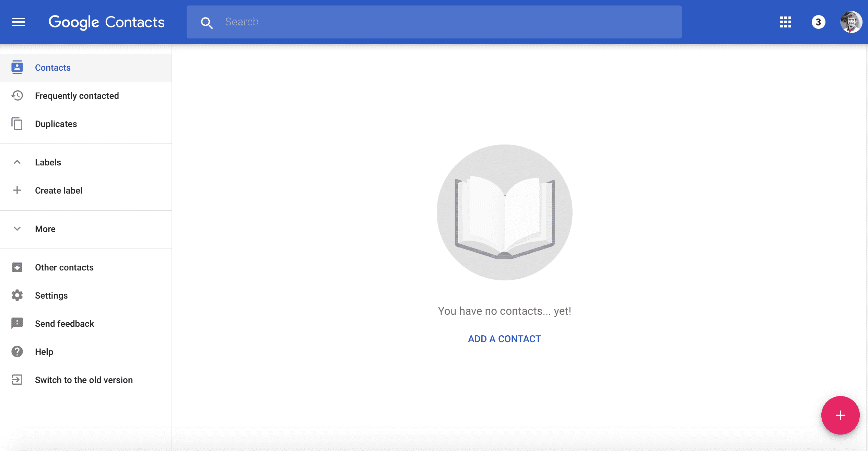Click the Search contacts input field

(x=434, y=22)
